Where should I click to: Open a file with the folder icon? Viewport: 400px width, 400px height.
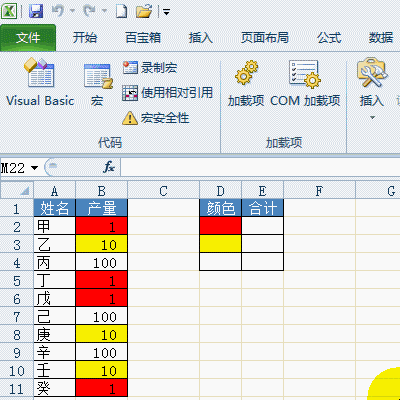[x=144, y=11]
